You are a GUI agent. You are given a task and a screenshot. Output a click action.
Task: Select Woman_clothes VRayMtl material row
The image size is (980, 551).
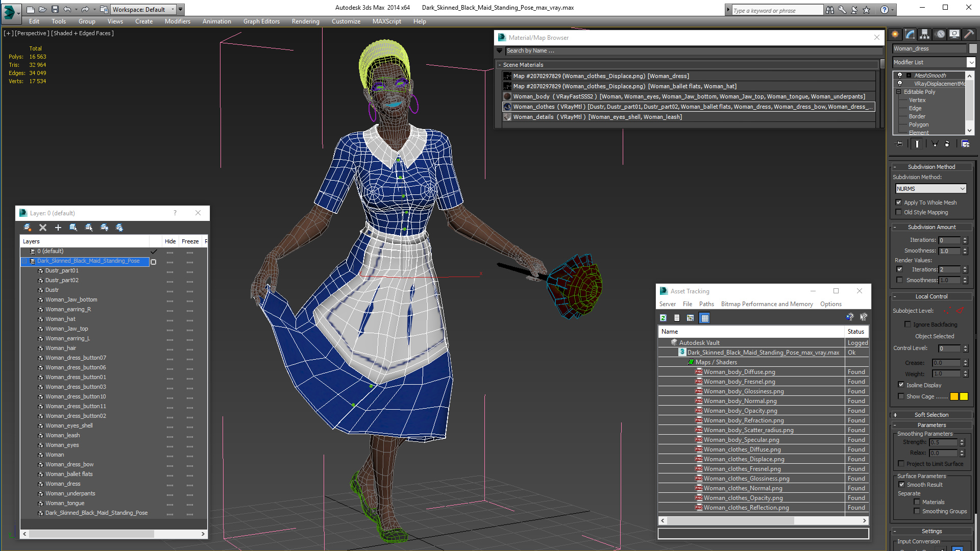coord(689,107)
